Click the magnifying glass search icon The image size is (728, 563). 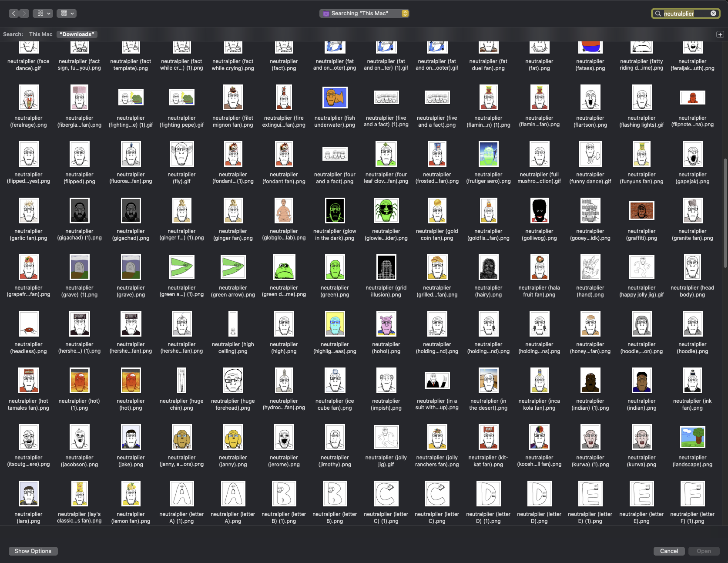click(x=658, y=13)
